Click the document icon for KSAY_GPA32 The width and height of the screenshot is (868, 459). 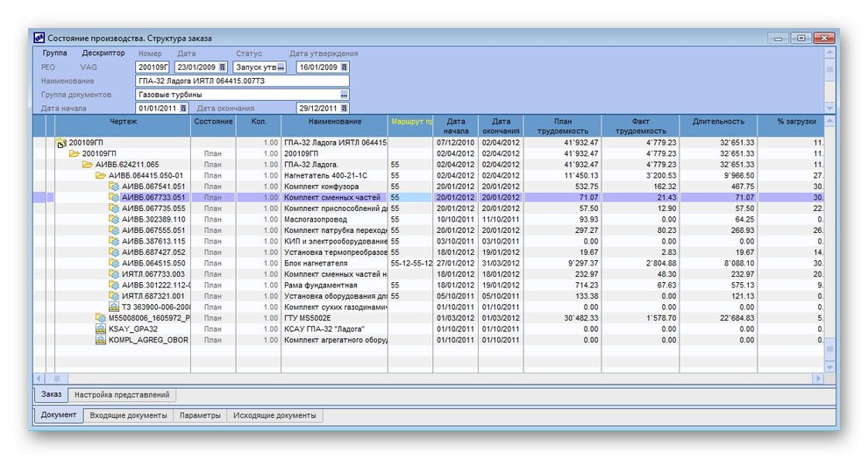tap(101, 328)
